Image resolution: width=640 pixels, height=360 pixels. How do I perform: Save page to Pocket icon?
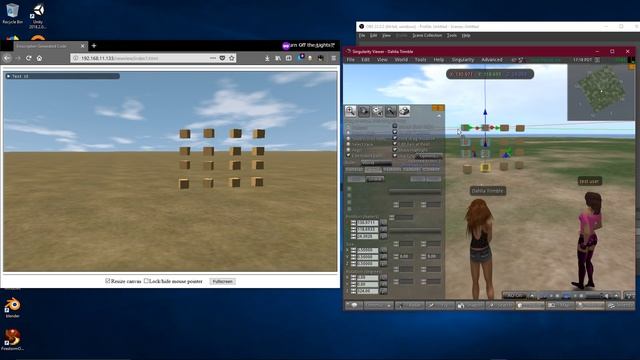point(222,58)
